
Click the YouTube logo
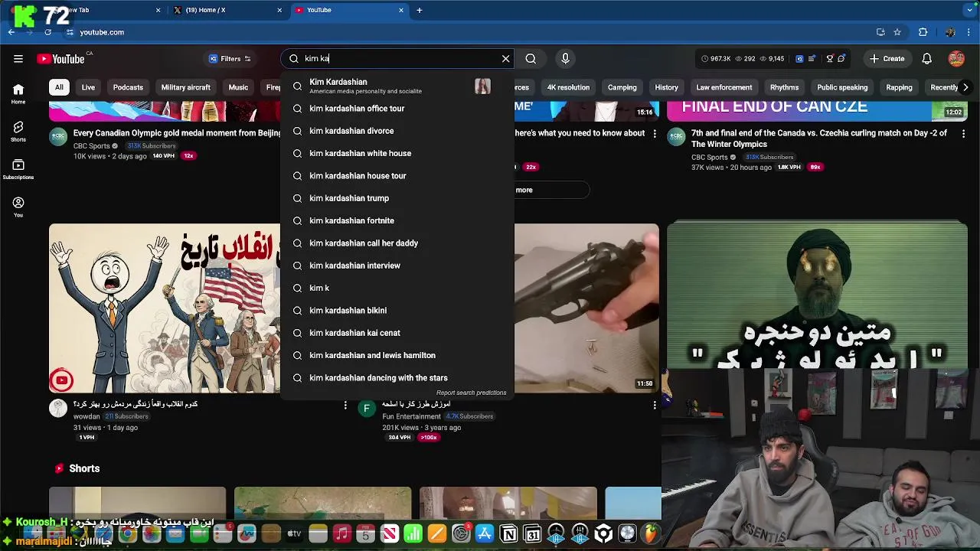pyautogui.click(x=60, y=59)
